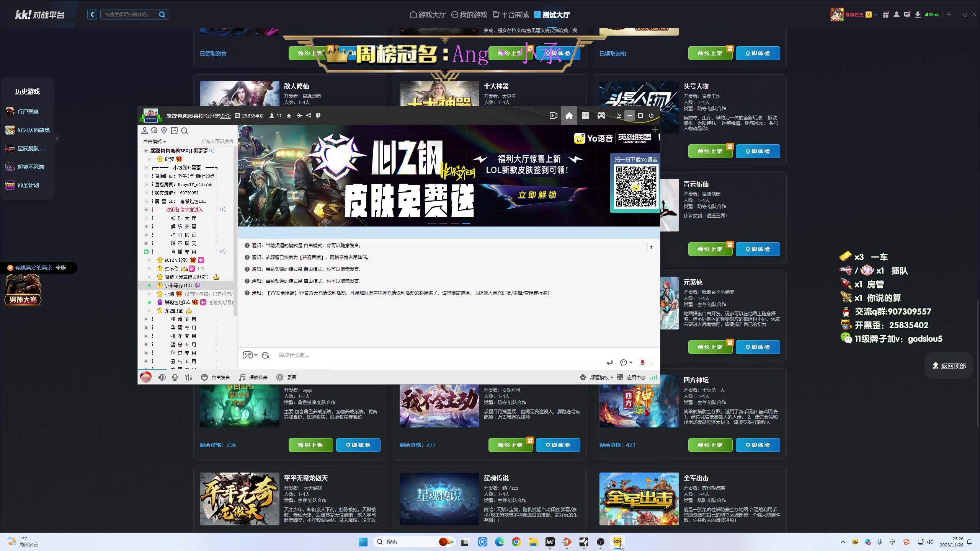The width and height of the screenshot is (980, 551).
Task: Click the enter/send arrow icon
Action: (610, 363)
